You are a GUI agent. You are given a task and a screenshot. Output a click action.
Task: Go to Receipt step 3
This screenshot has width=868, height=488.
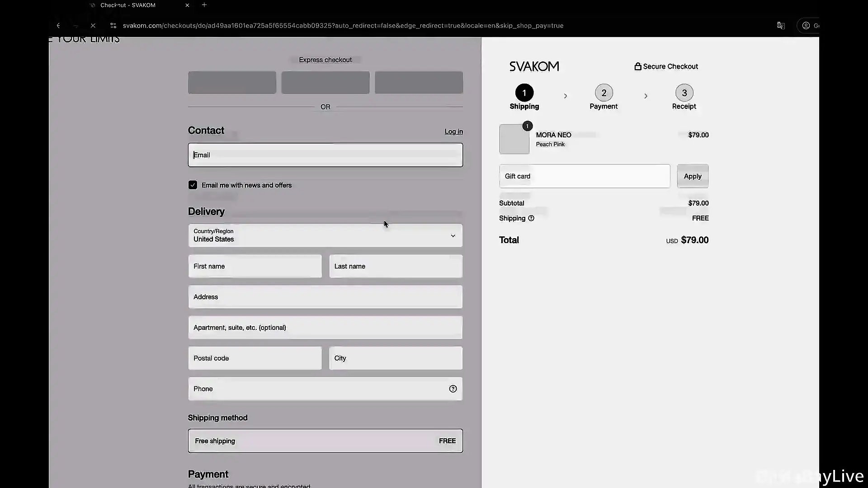click(x=684, y=93)
